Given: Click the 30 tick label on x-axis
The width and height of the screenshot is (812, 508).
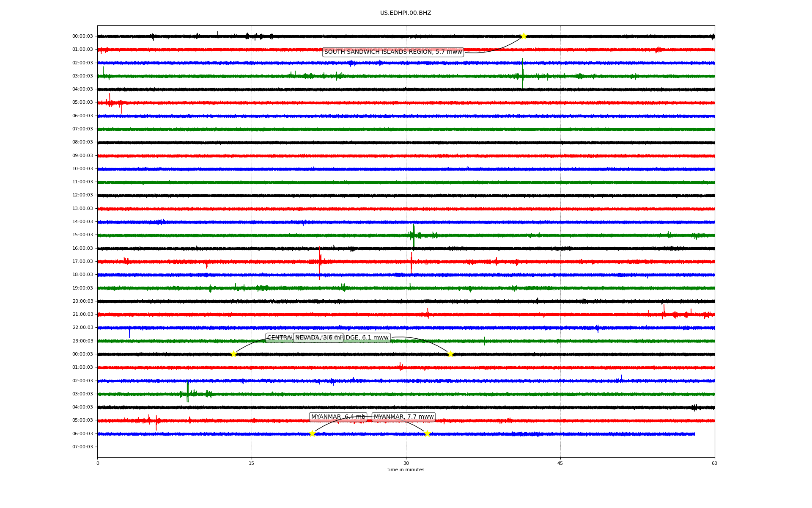Looking at the screenshot, I should [x=406, y=463].
